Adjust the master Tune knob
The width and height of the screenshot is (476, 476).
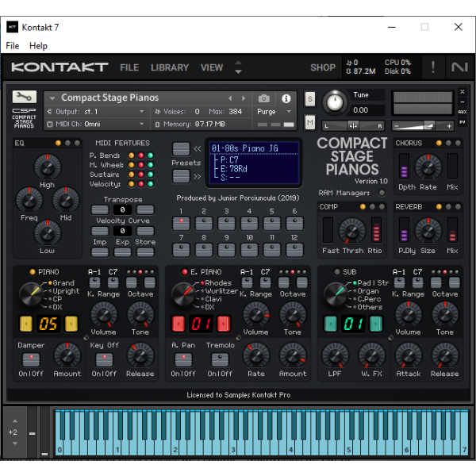click(335, 102)
